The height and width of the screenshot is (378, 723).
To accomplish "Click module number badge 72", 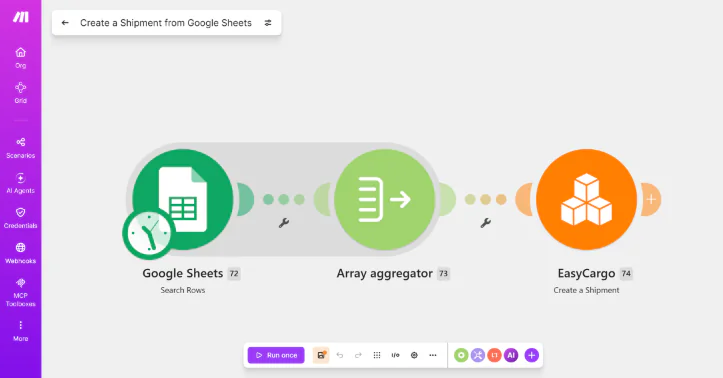I will [234, 273].
